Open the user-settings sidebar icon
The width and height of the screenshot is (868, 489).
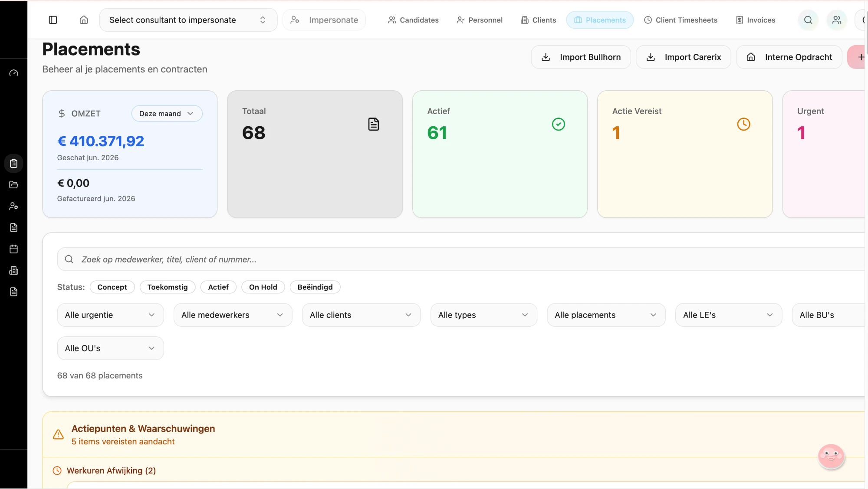click(13, 206)
